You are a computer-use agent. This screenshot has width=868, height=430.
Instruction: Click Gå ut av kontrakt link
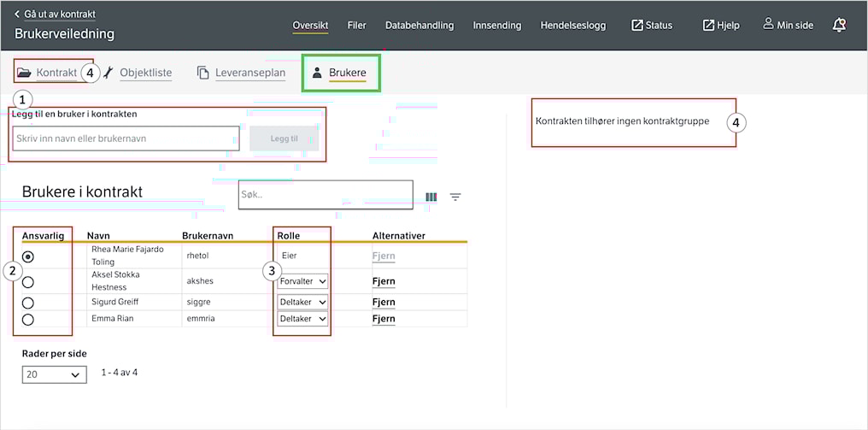60,14
